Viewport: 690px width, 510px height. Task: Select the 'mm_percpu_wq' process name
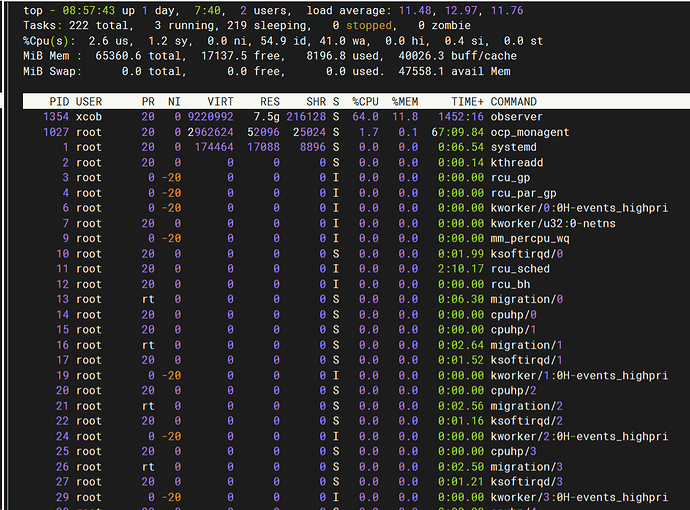point(529,238)
